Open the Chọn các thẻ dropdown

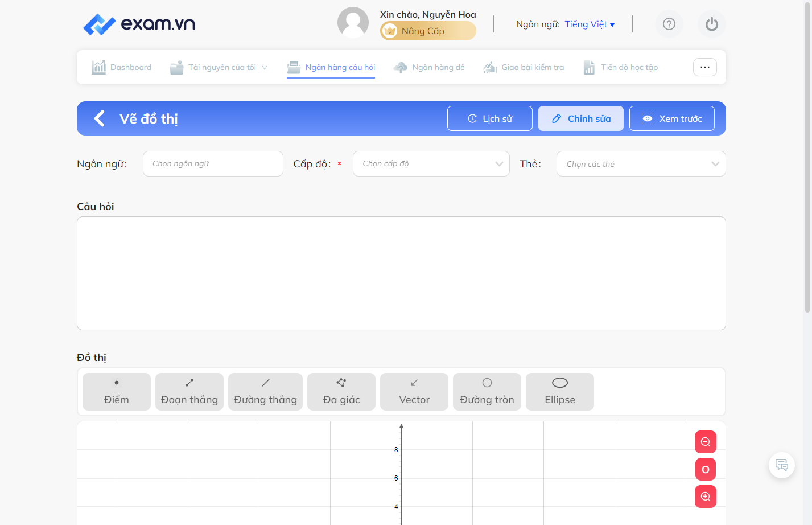pyautogui.click(x=641, y=164)
